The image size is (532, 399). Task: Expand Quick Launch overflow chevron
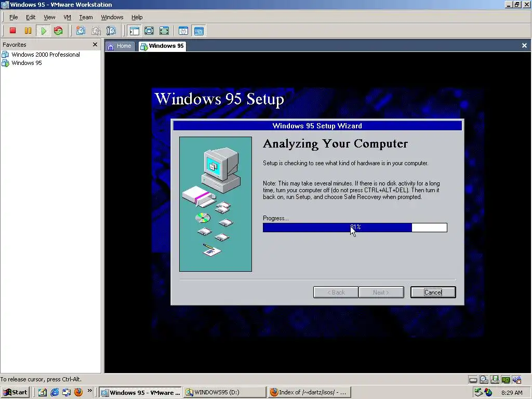89,391
